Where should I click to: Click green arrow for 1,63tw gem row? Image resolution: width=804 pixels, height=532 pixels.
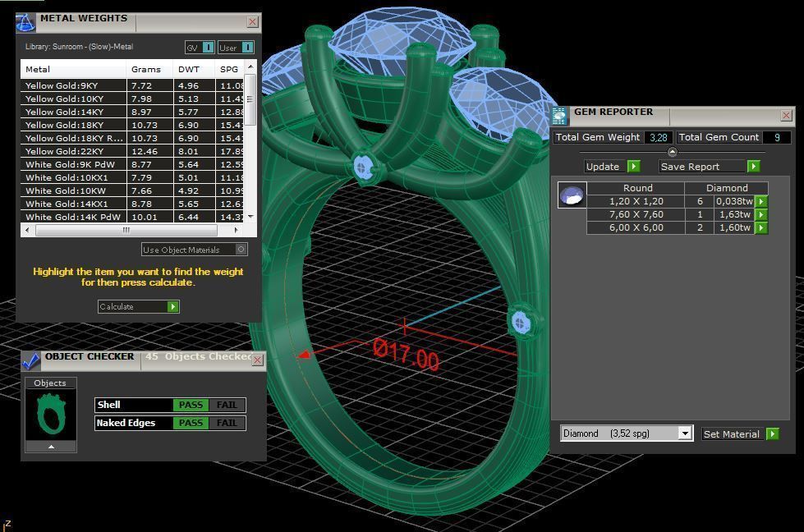pos(761,215)
